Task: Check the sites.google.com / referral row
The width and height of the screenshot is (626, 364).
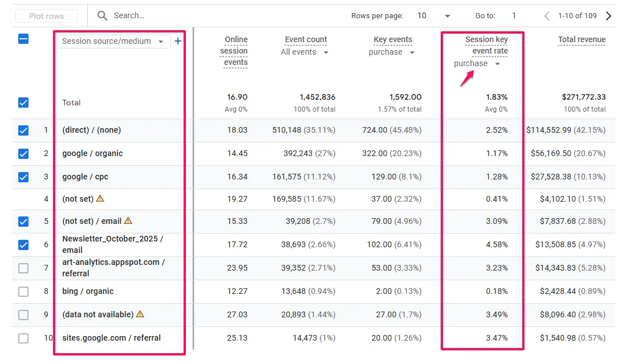Action: pos(23,338)
